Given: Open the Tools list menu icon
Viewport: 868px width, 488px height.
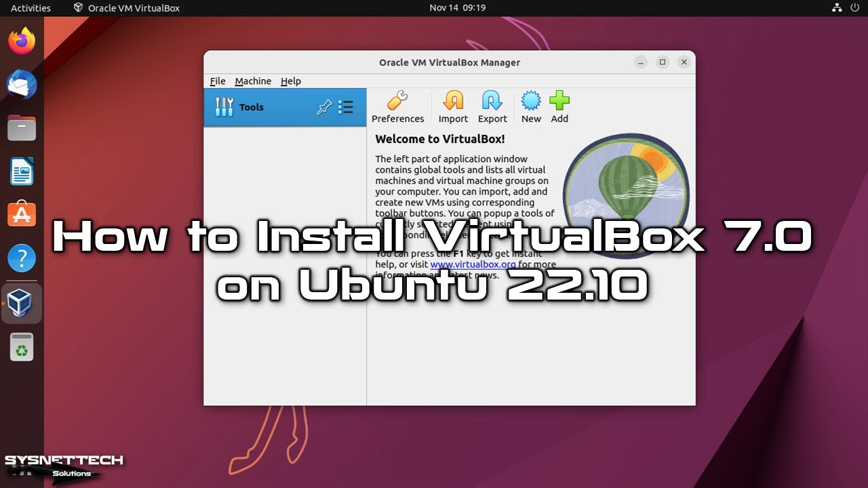Looking at the screenshot, I should (x=346, y=107).
